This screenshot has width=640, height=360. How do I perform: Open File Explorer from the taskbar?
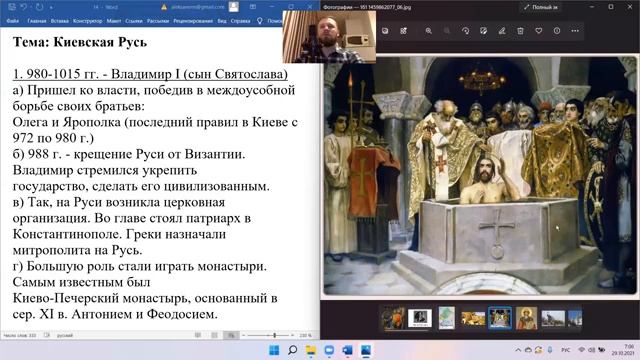coord(311,350)
